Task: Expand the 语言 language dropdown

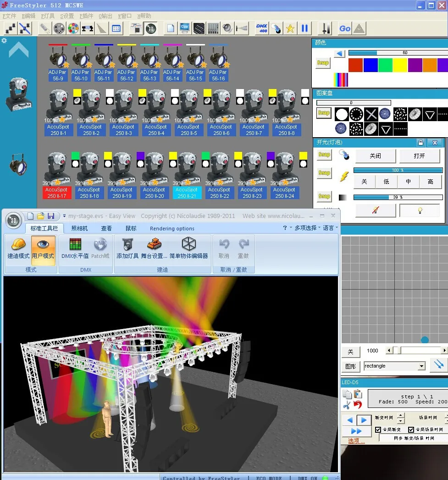Action: point(330,228)
